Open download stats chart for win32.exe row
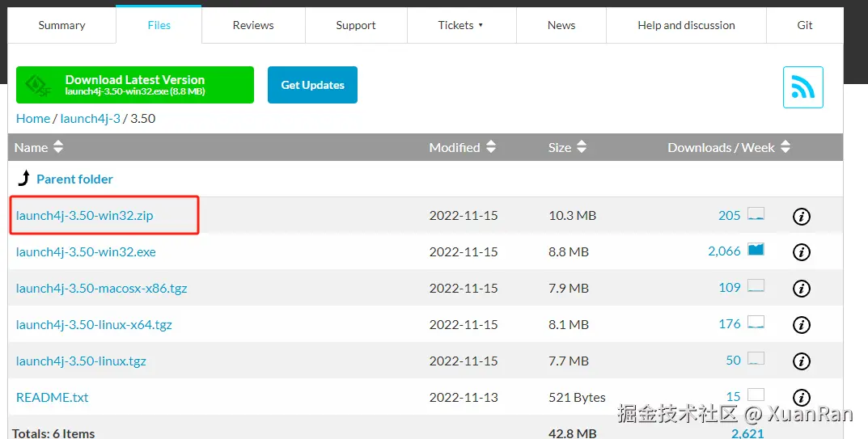The height and width of the screenshot is (439, 868). [756, 249]
